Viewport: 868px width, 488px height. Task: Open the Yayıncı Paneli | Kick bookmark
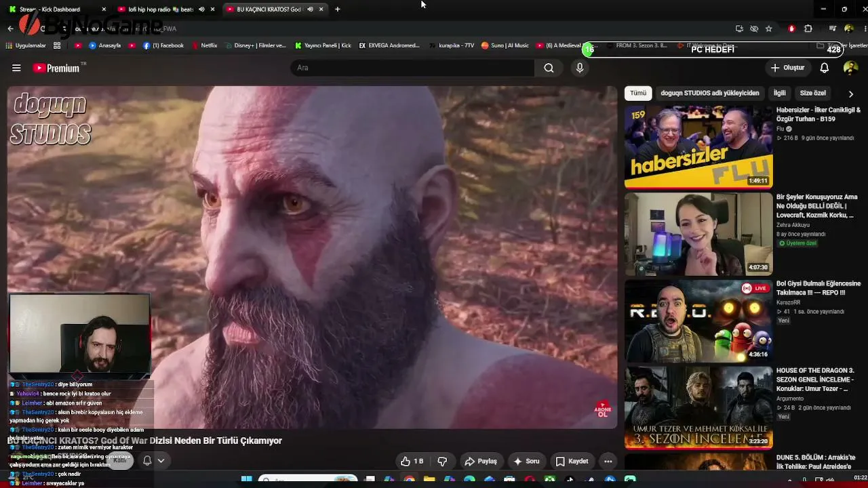323,45
